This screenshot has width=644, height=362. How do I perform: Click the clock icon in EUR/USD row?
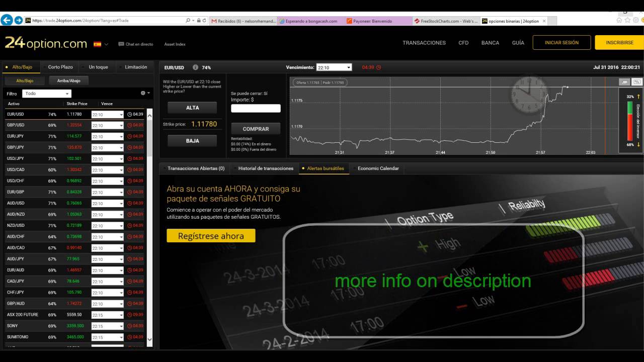130,114
